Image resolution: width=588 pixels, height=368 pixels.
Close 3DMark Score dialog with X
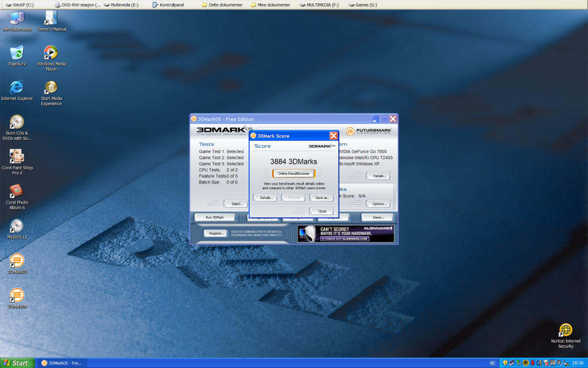[334, 136]
